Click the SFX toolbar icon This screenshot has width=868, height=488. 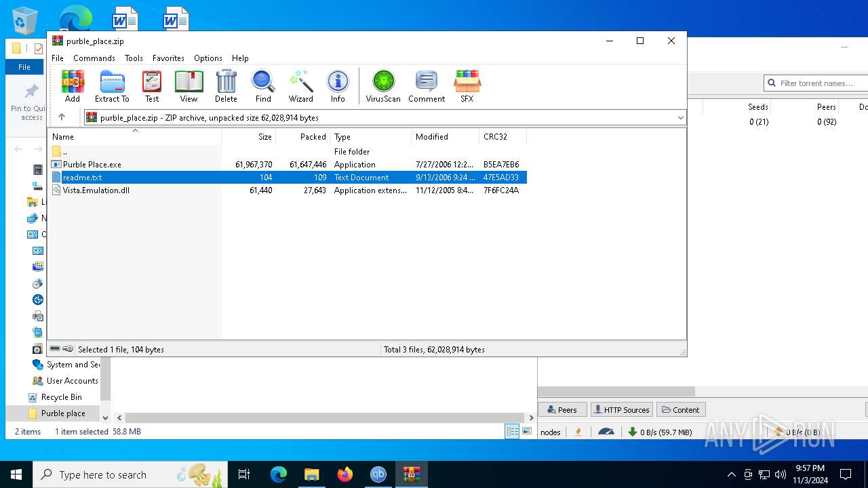click(467, 86)
